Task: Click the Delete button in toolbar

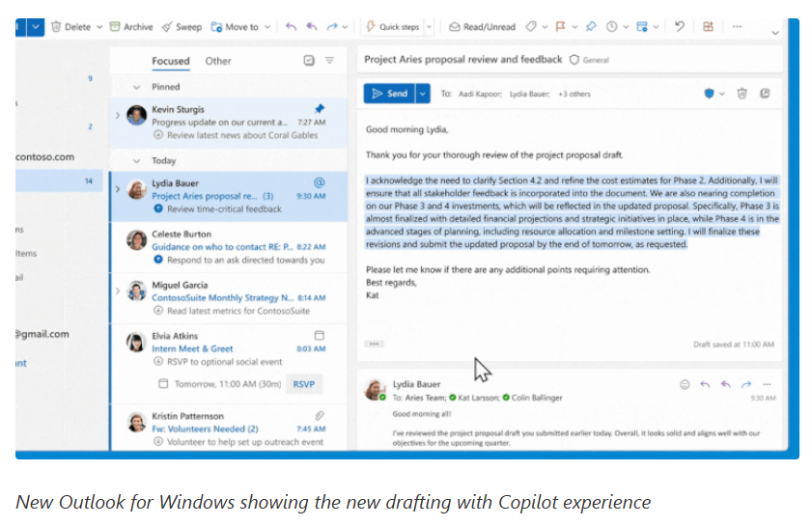Action: tap(70, 27)
